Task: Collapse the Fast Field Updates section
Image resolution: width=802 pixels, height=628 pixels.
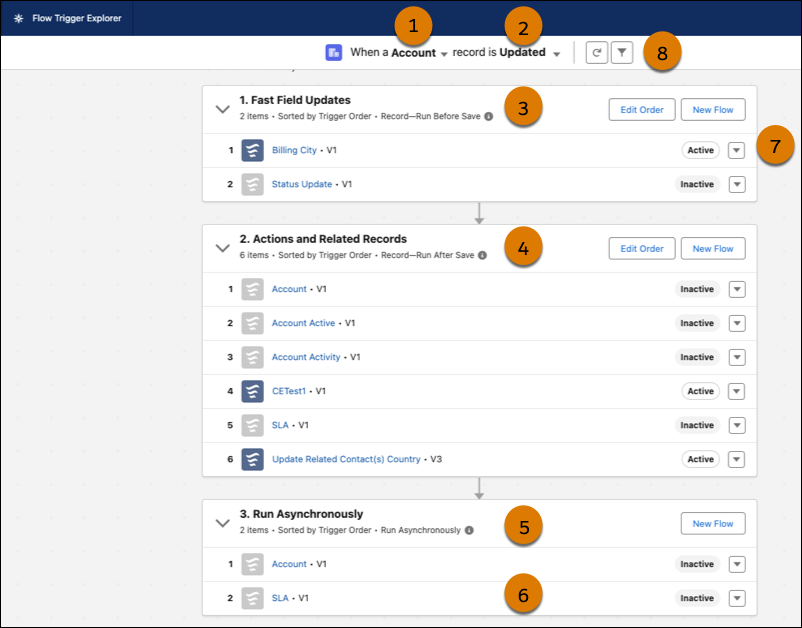Action: click(x=223, y=108)
